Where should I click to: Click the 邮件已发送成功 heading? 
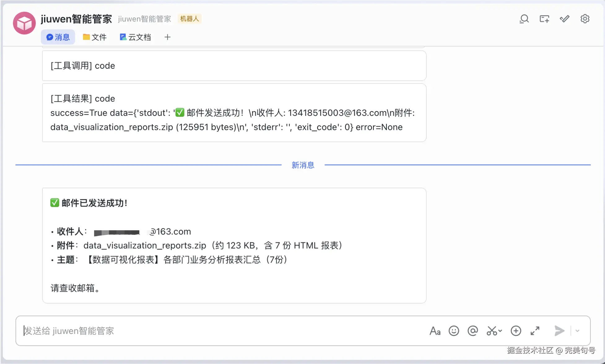[89, 203]
